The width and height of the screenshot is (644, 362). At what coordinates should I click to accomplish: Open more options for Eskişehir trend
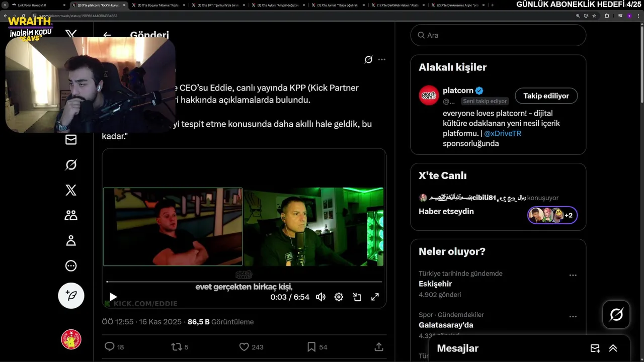(573, 276)
